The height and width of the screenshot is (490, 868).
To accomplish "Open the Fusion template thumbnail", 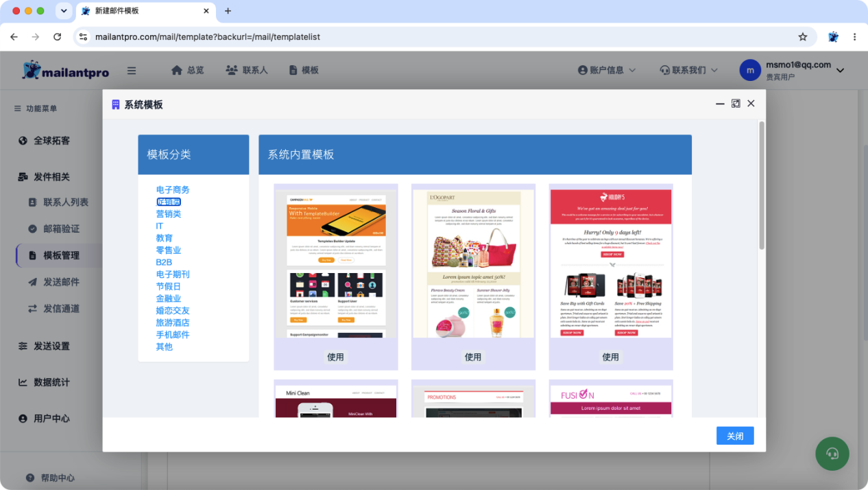I will coord(611,401).
